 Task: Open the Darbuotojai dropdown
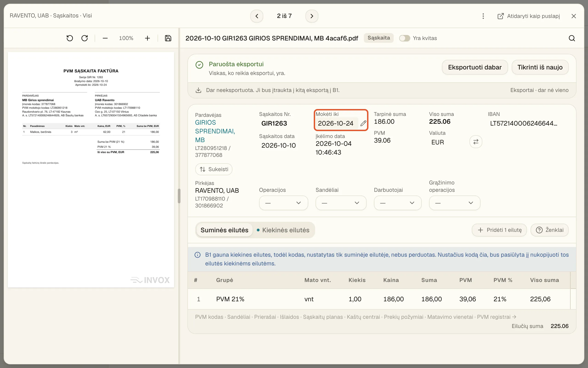point(398,203)
